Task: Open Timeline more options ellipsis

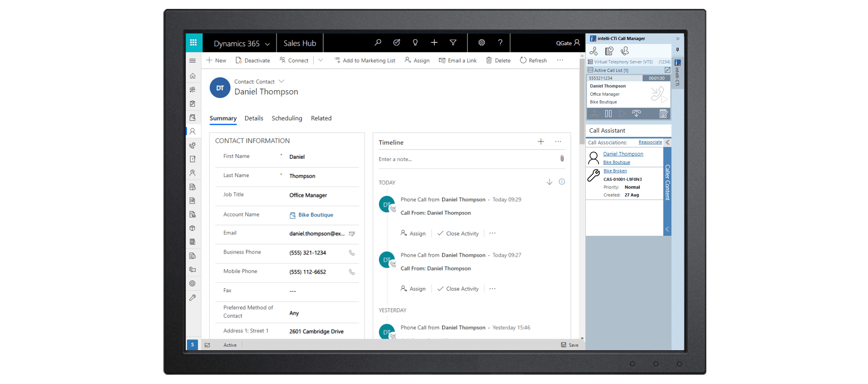Action: point(558,141)
